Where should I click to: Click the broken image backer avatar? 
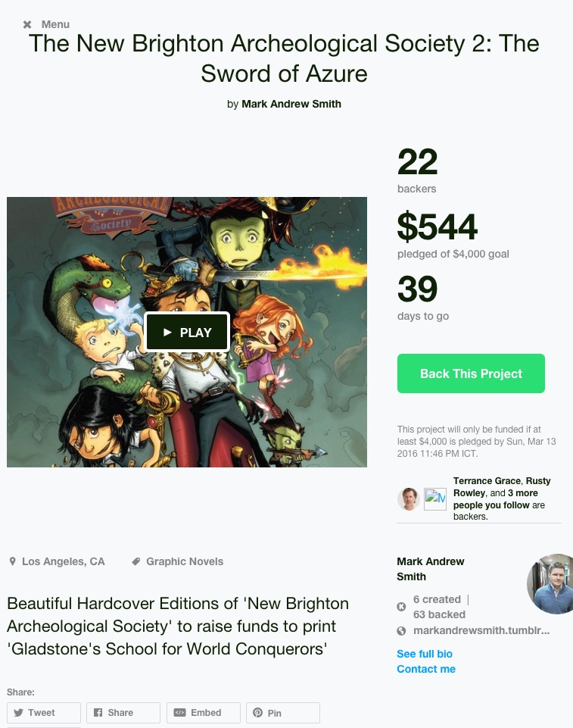tap(435, 499)
